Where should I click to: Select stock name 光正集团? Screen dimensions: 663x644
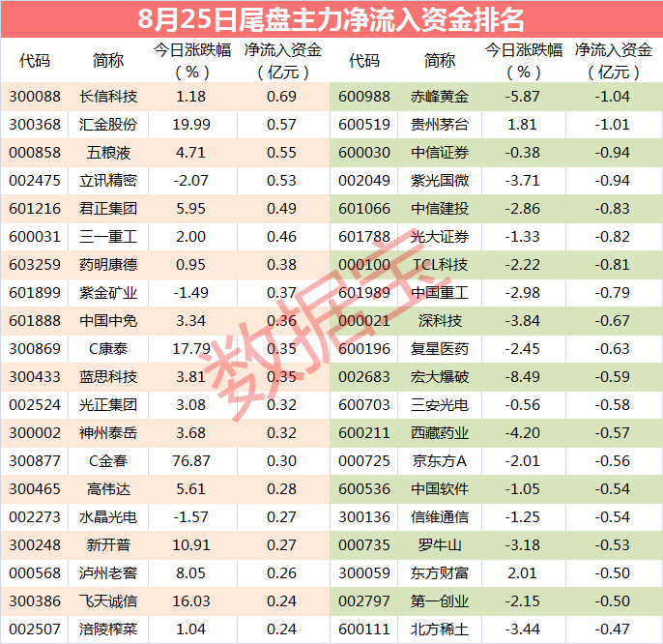pyautogui.click(x=108, y=405)
